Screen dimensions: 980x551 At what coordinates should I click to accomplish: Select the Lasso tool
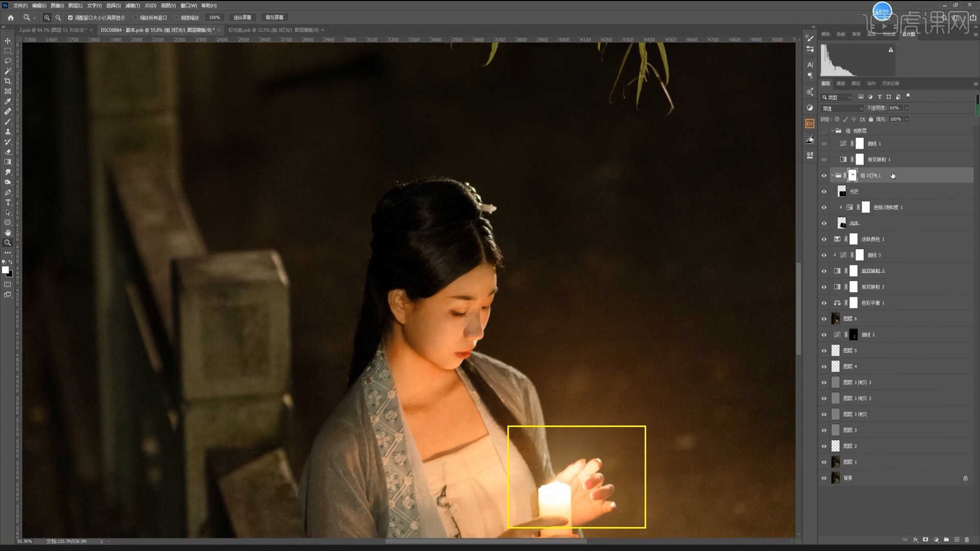[8, 61]
